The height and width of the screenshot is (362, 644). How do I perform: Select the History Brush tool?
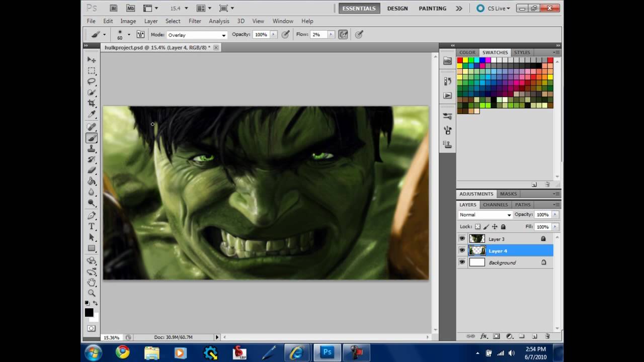pyautogui.click(x=92, y=159)
